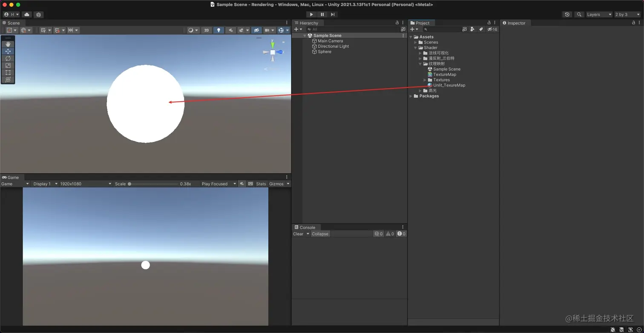Open Unity Cloud services
Image resolution: width=644 pixels, height=333 pixels.
tap(27, 14)
